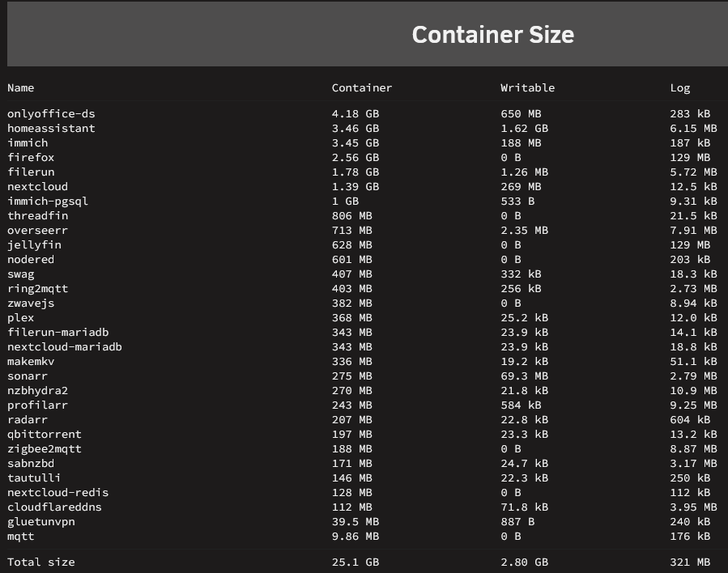Click the immich container entry
Viewport: 728px width, 573px height.
pos(28,143)
